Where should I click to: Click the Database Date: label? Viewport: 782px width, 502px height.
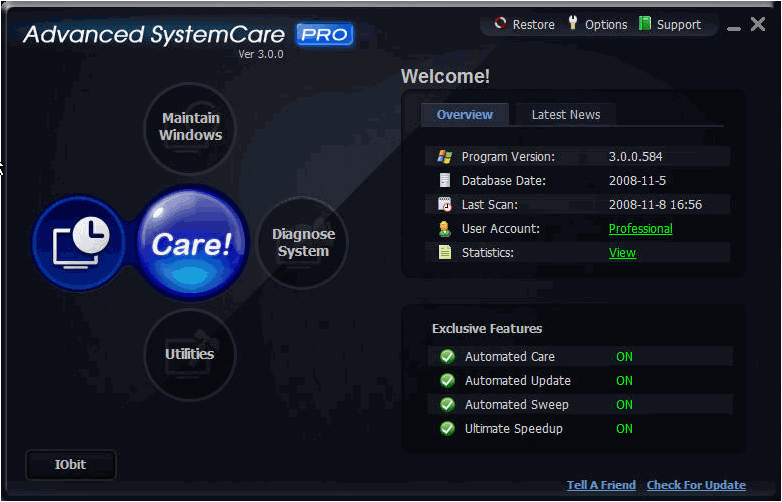pos(504,180)
